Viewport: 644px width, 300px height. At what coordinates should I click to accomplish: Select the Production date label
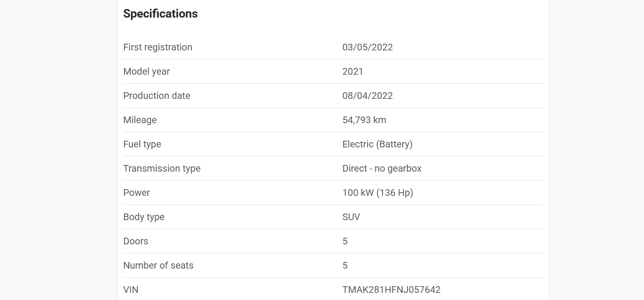(x=157, y=96)
